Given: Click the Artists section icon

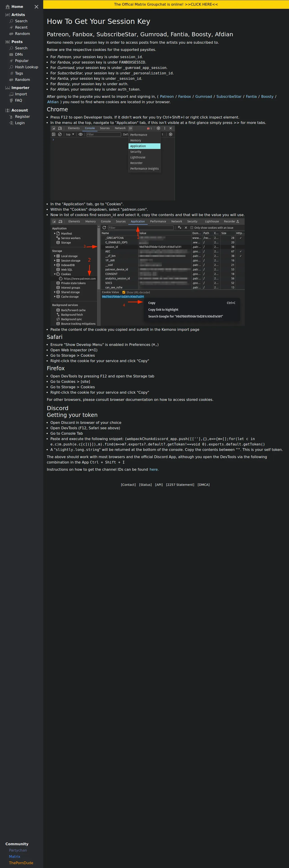Looking at the screenshot, I should click(8, 15).
